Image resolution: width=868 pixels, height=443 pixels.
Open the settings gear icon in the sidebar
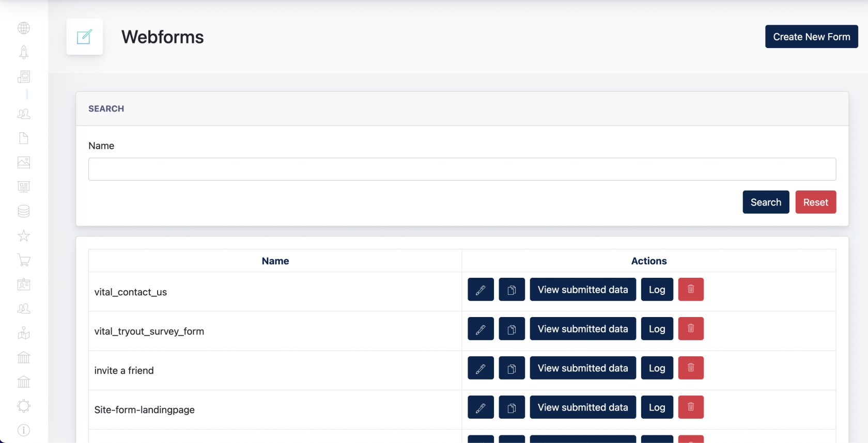[x=24, y=406]
